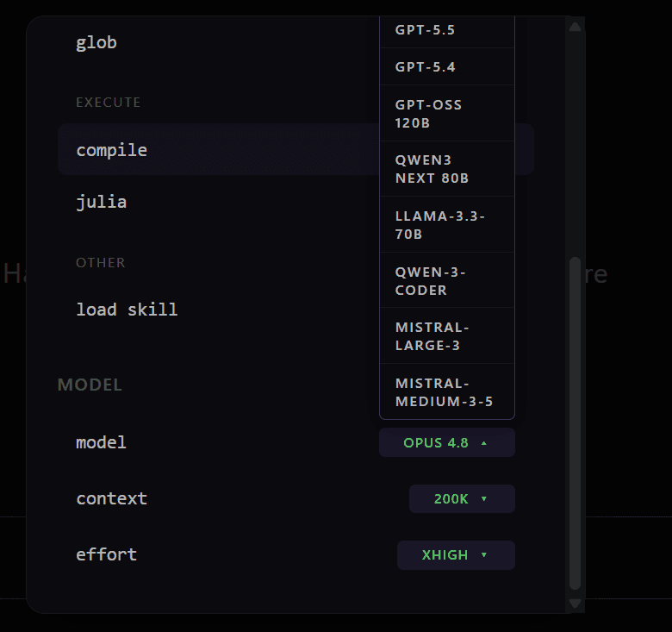Click the vertical scrollbar thumb
Viewport: 672px width, 632px height.
[576, 423]
